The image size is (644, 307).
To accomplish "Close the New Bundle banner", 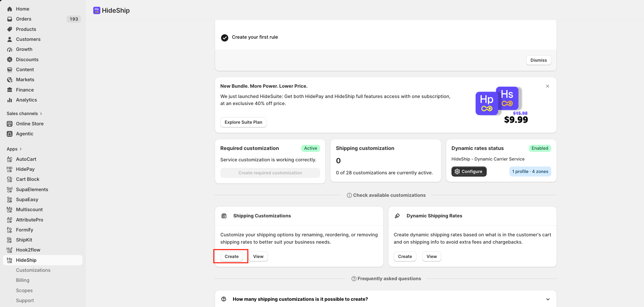I will (547, 86).
